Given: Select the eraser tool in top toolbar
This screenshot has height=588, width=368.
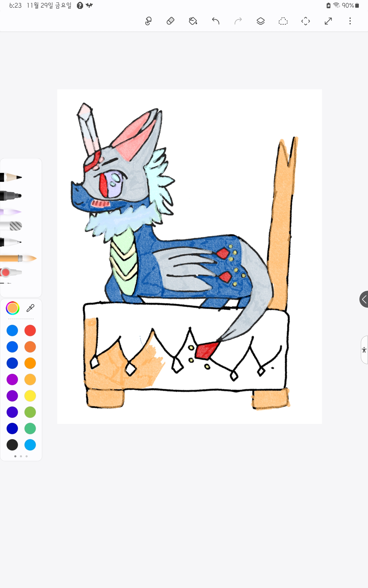Looking at the screenshot, I should tap(170, 21).
